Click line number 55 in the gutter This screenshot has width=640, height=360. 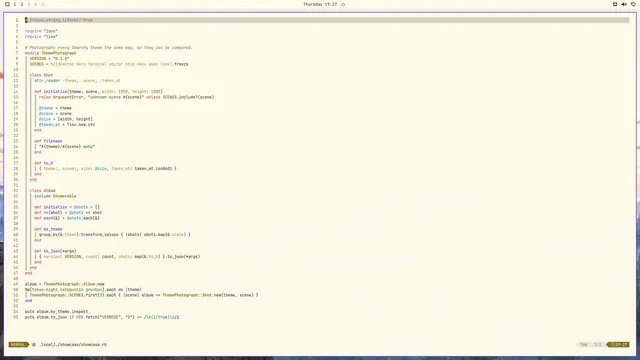[16, 317]
